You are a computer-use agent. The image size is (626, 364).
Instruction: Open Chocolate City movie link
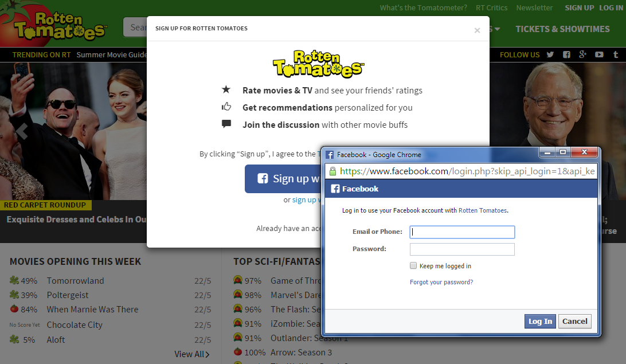[x=75, y=325]
